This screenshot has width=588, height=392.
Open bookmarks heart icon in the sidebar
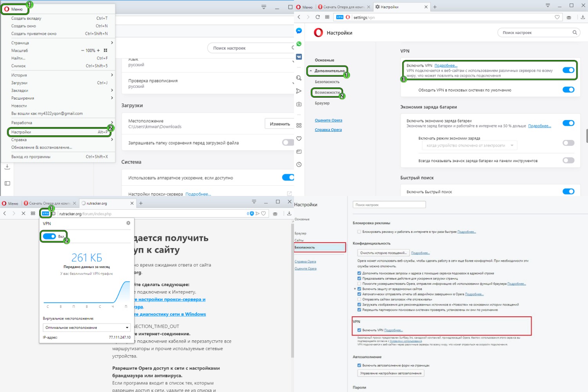click(299, 138)
